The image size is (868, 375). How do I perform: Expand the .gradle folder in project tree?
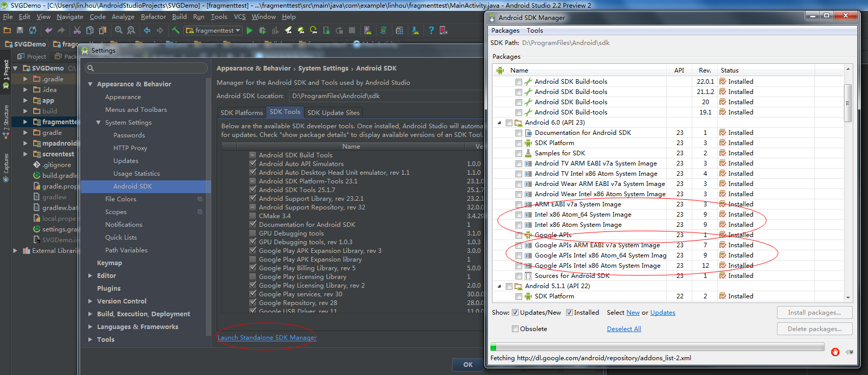click(25, 79)
